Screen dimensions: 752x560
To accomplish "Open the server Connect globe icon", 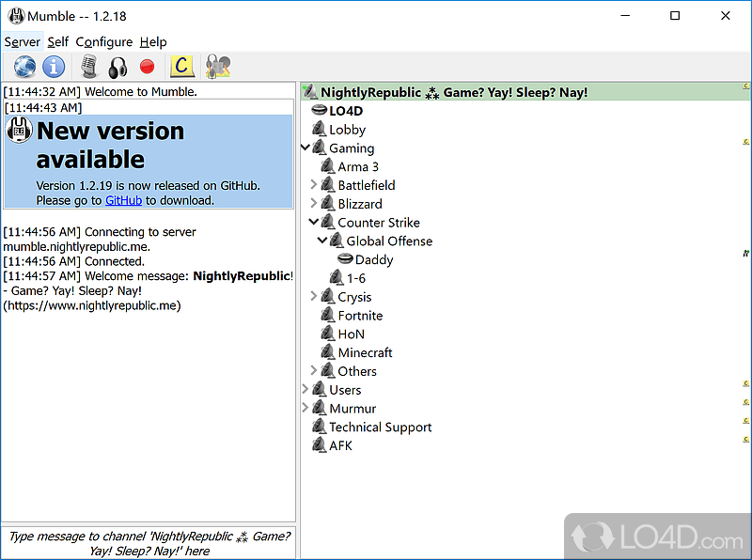I will [24, 66].
